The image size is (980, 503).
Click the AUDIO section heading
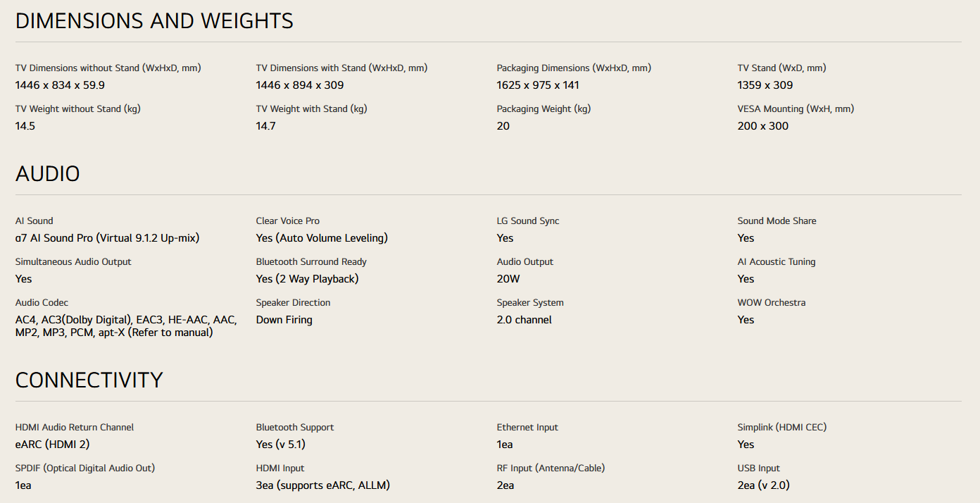(48, 174)
